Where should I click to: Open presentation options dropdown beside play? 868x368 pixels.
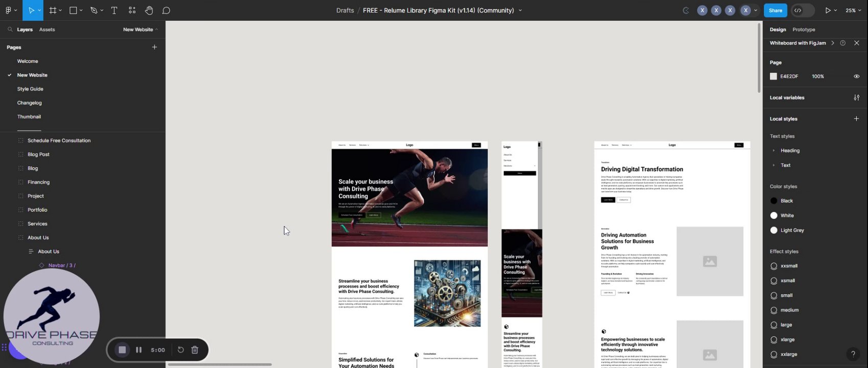pyautogui.click(x=835, y=10)
